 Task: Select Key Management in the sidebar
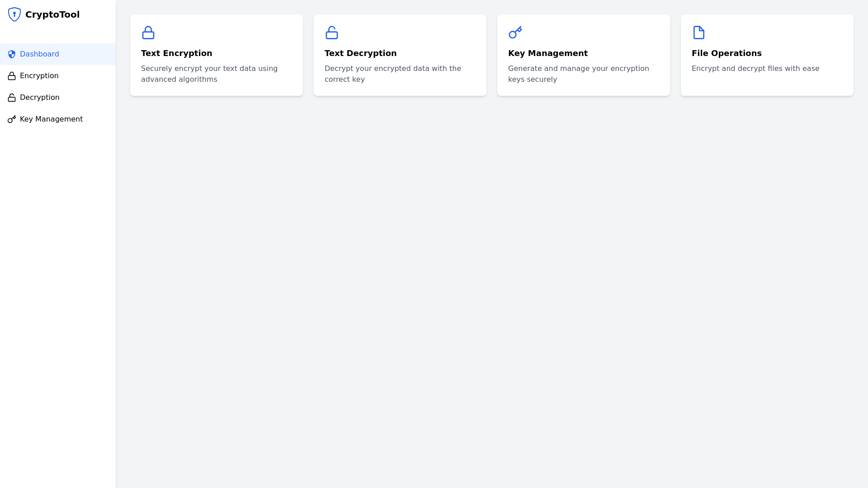point(52,119)
